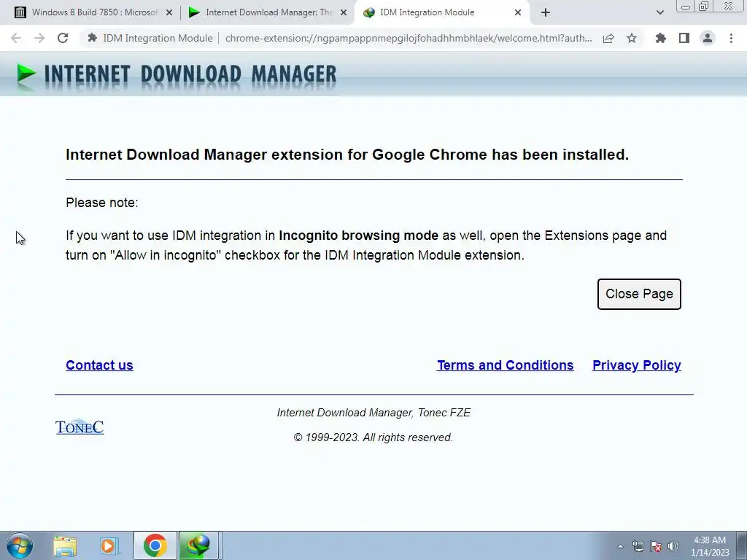
Task: Click the Internet Download Manager banner logo
Action: [177, 75]
